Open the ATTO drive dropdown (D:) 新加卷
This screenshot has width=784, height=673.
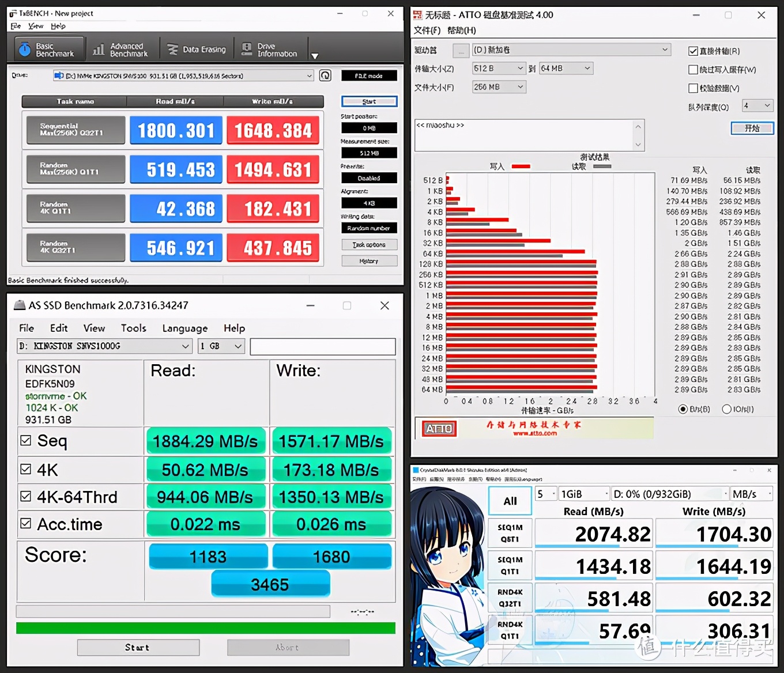pyautogui.click(x=571, y=50)
